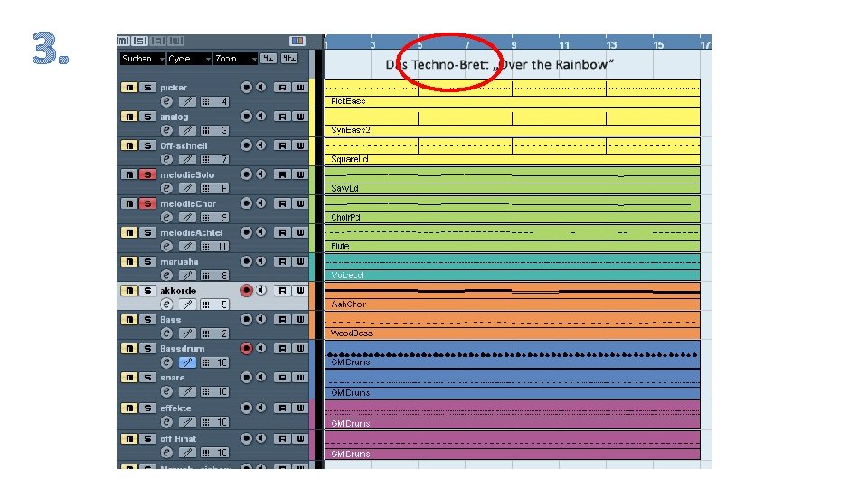Disable record on Bassdrum track
This screenshot has height=488, width=868.
246,349
